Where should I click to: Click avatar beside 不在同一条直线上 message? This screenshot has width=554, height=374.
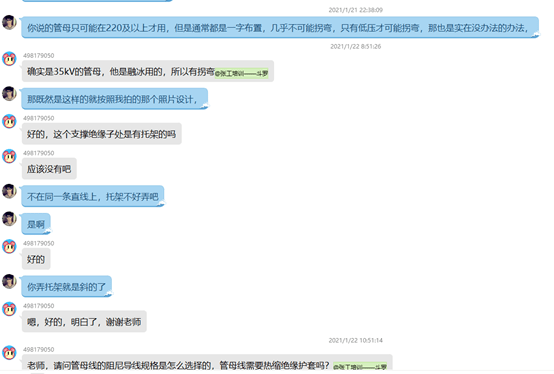[9, 191]
